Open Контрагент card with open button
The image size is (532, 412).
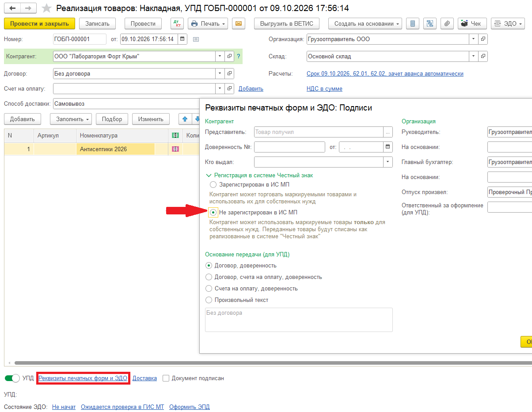(229, 57)
